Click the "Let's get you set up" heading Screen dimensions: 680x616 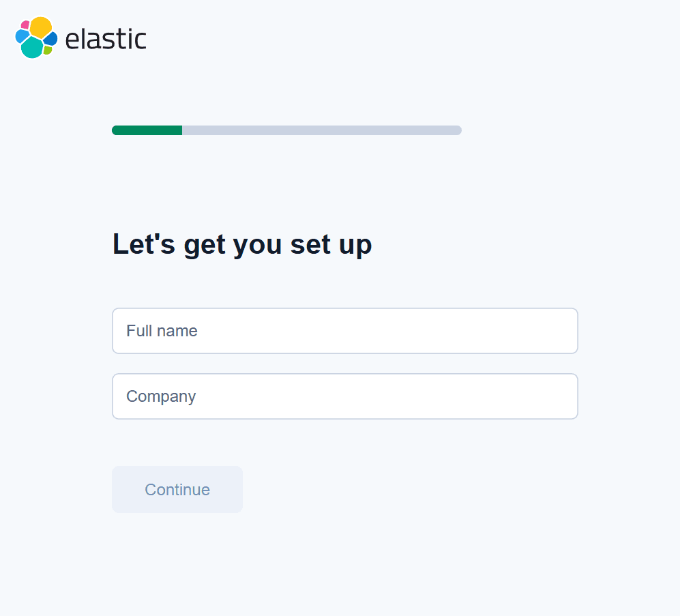click(x=242, y=244)
